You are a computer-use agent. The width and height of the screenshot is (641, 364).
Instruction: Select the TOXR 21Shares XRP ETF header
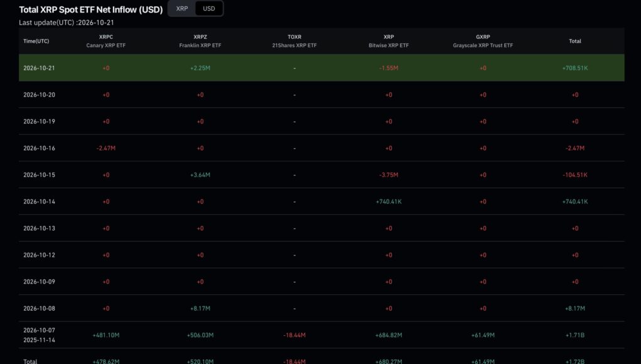click(x=294, y=41)
